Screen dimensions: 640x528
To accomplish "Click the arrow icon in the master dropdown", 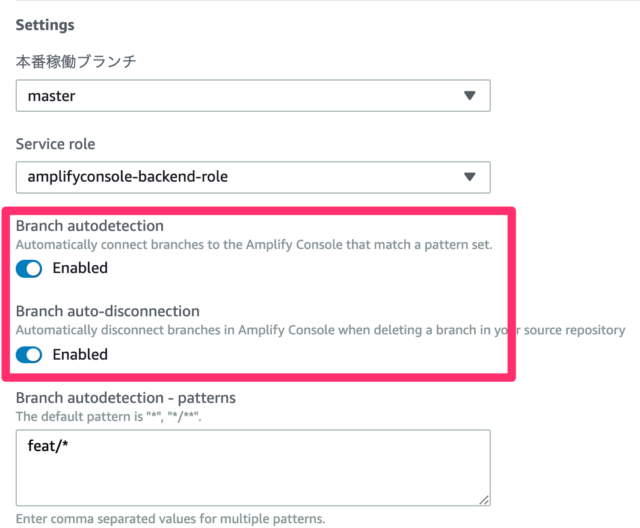I will [470, 96].
